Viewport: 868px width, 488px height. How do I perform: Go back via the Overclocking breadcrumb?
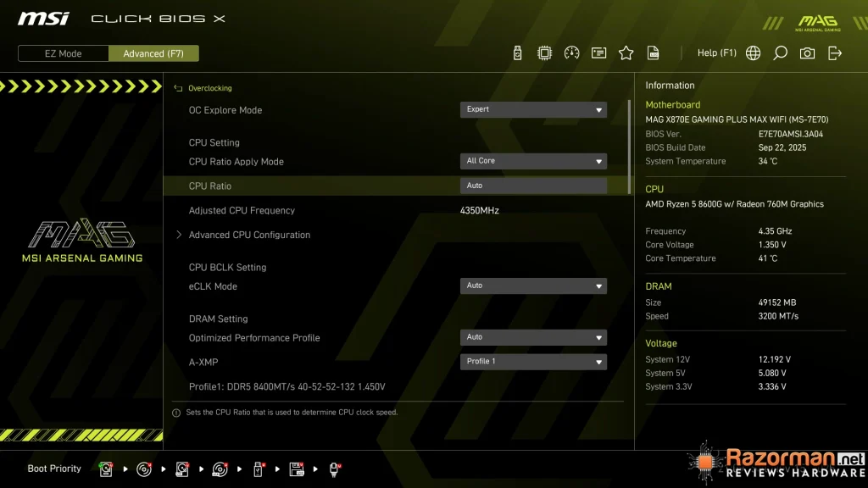pos(210,88)
